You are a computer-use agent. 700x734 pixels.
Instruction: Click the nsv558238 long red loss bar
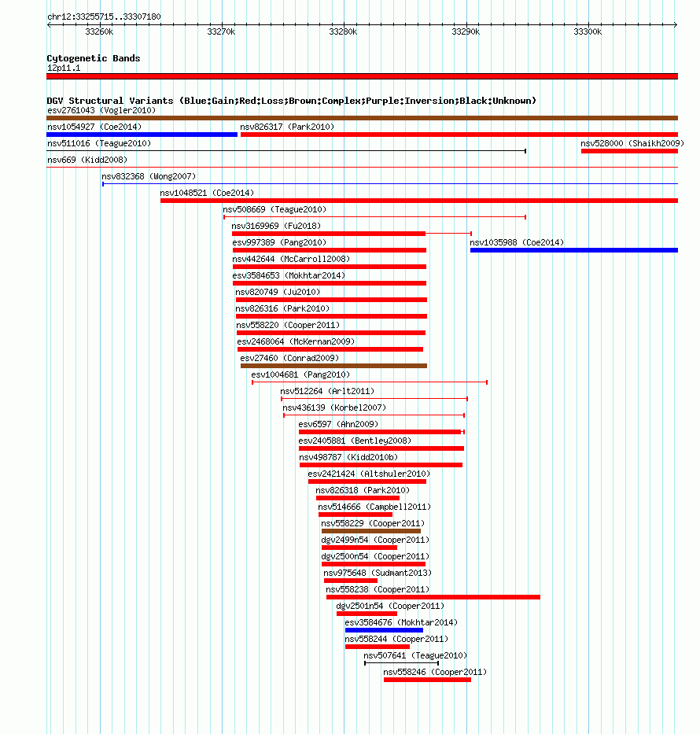pyautogui.click(x=433, y=597)
